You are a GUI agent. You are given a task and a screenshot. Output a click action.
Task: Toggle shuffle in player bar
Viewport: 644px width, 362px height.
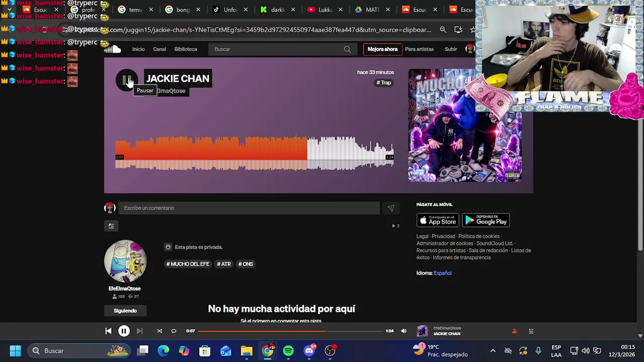click(x=159, y=331)
